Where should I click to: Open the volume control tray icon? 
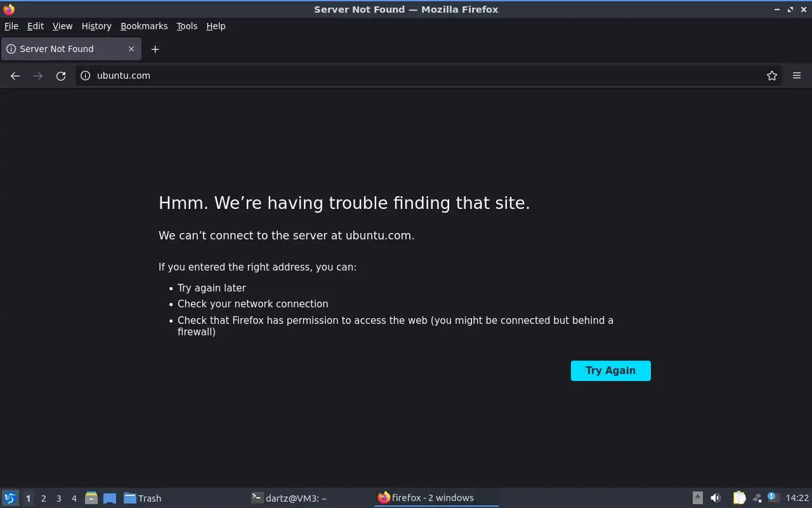716,498
